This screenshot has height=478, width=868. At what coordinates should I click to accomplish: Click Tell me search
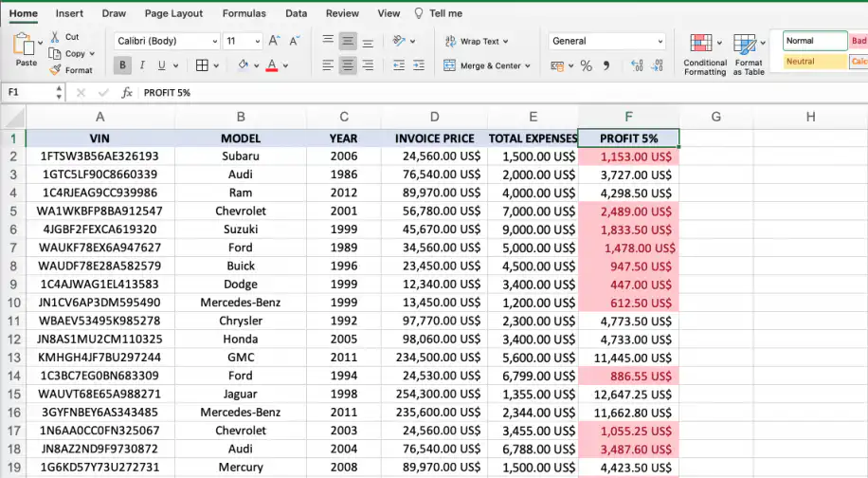click(439, 13)
